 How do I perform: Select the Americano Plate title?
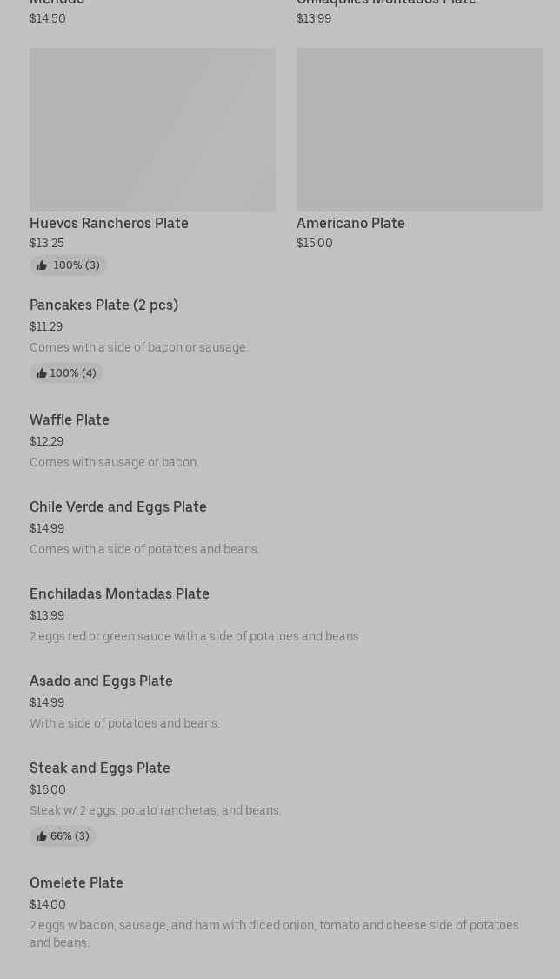pyautogui.click(x=350, y=224)
